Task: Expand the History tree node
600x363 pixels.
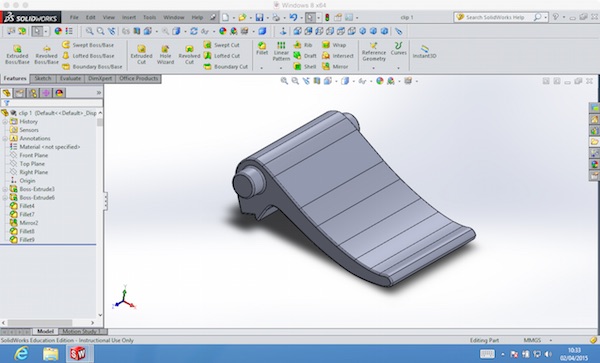Action: coord(5,122)
